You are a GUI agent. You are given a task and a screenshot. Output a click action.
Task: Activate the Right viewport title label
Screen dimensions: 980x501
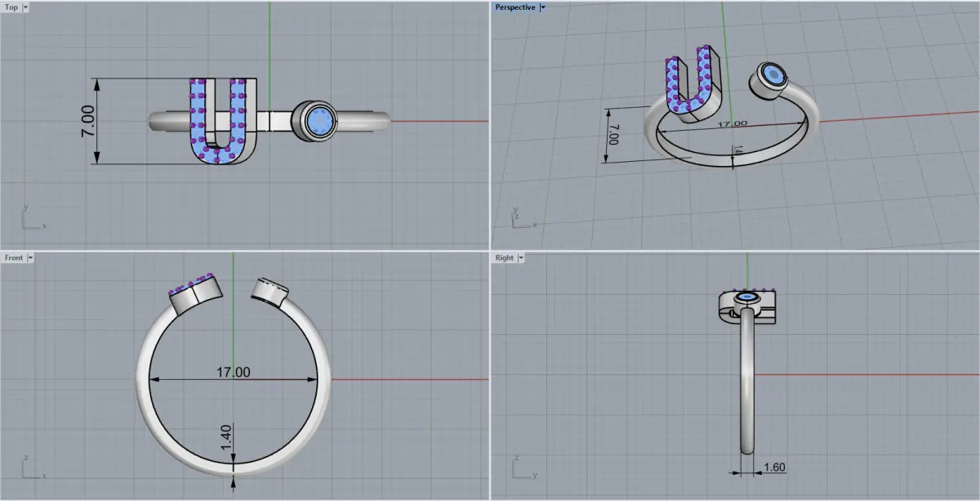[505, 257]
